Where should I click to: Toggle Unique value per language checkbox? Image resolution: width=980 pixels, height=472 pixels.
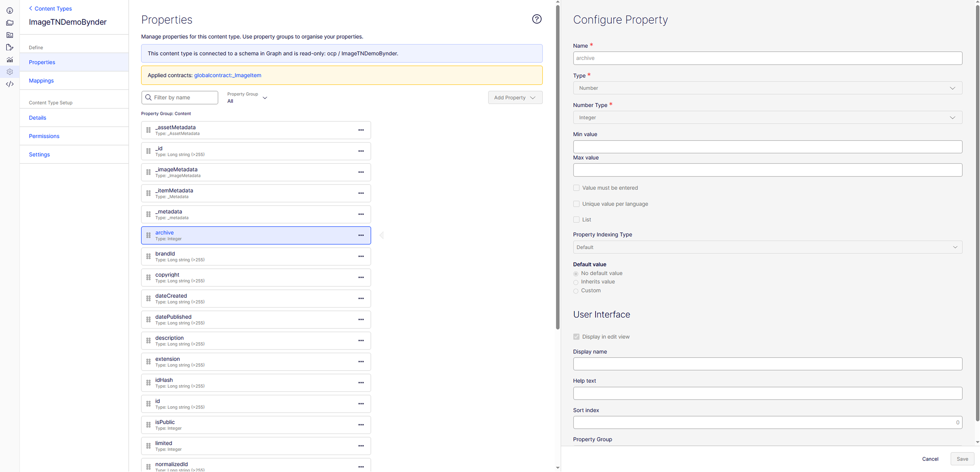(576, 204)
